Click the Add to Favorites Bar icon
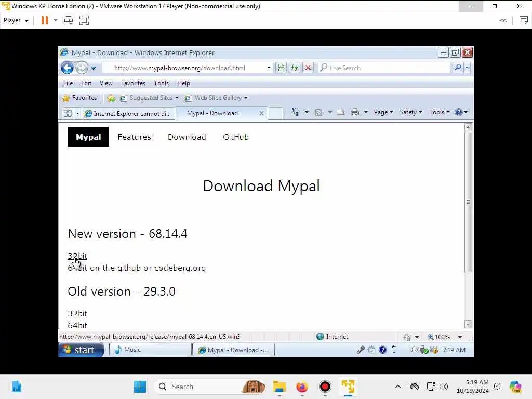This screenshot has width=532, height=399. point(111,98)
